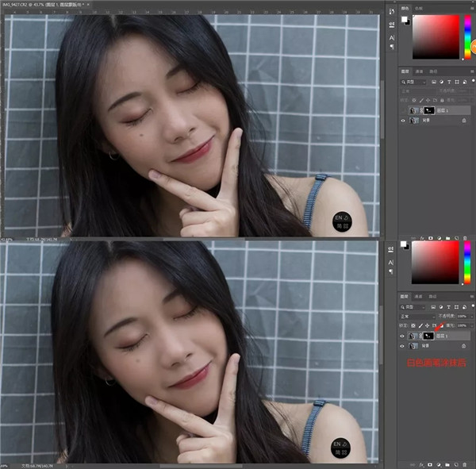Add layer mask button in lower panel
The height and width of the screenshot is (469, 476).
point(430,465)
